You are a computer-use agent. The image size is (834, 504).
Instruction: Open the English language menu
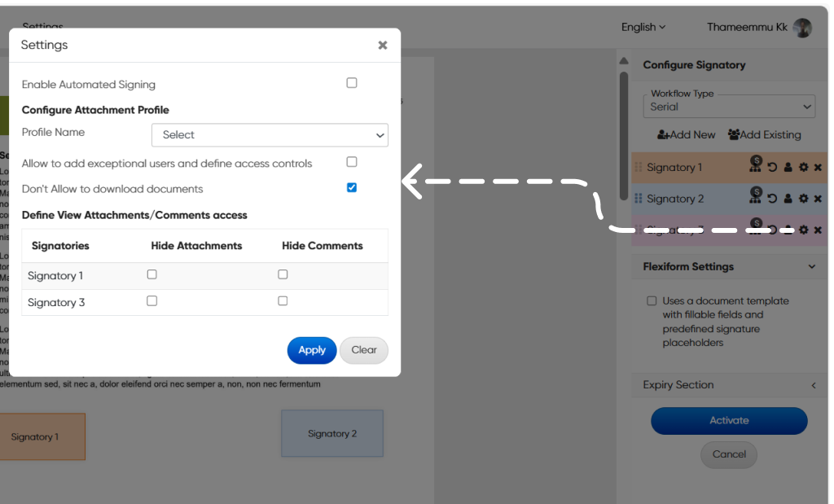coord(643,27)
